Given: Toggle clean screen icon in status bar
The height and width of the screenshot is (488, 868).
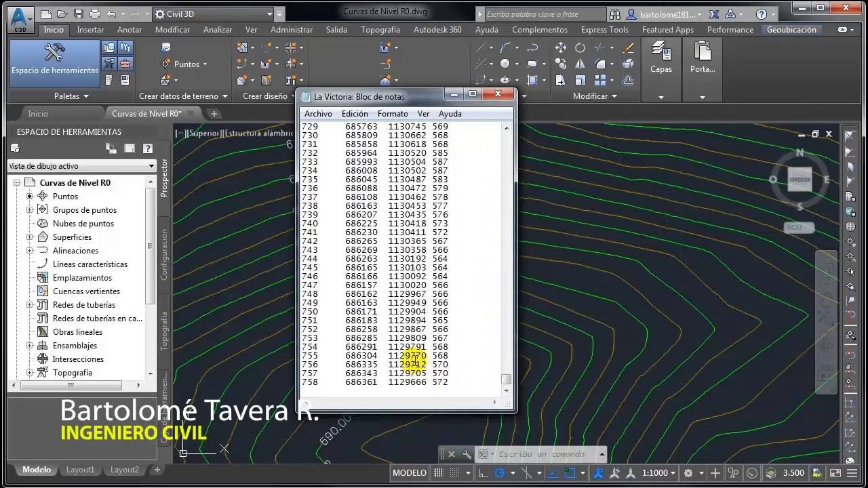Looking at the screenshot, I should pos(836,473).
